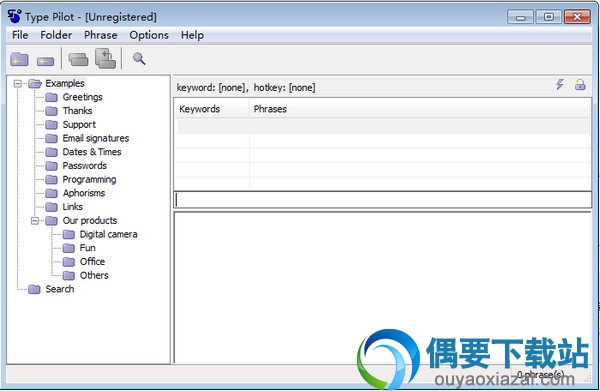Image resolution: width=600 pixels, height=391 pixels.
Task: Select the Others subfolder
Action: coord(94,275)
